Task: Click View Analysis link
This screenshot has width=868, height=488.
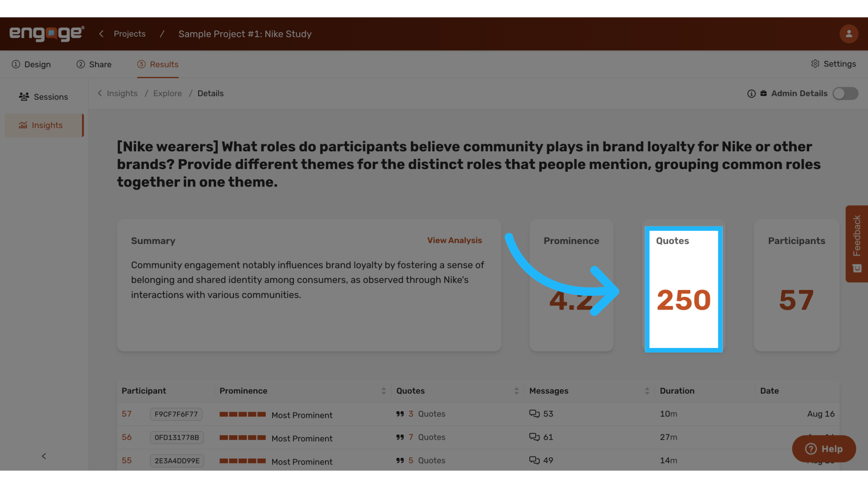Action: [455, 240]
